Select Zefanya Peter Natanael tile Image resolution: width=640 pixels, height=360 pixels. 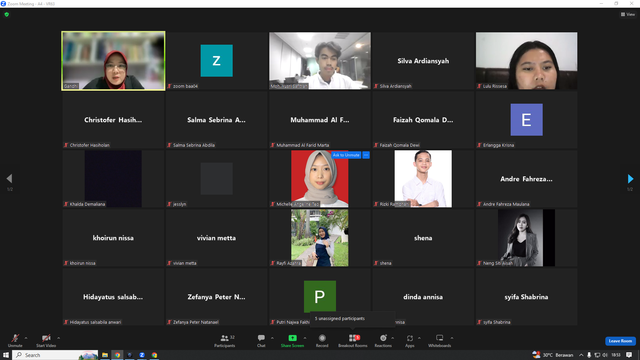pos(217,297)
